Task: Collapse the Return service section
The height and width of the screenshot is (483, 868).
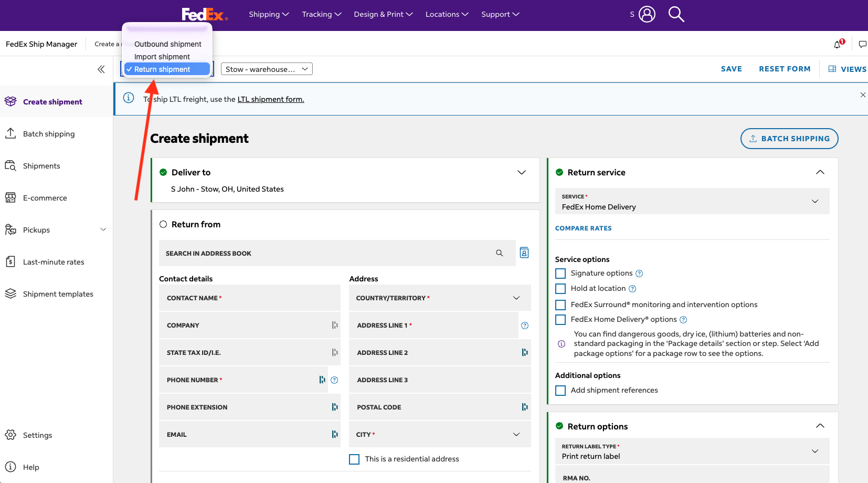Action: [820, 172]
